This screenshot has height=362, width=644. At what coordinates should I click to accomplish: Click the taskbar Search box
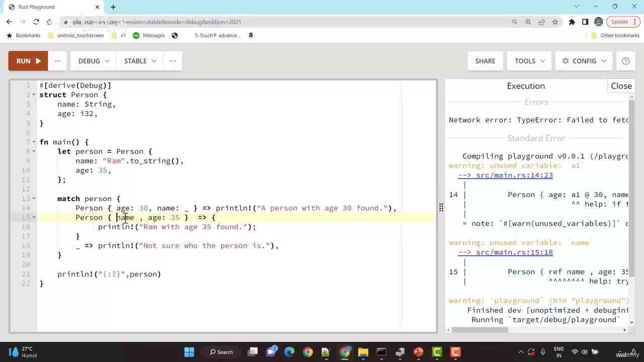221,352
